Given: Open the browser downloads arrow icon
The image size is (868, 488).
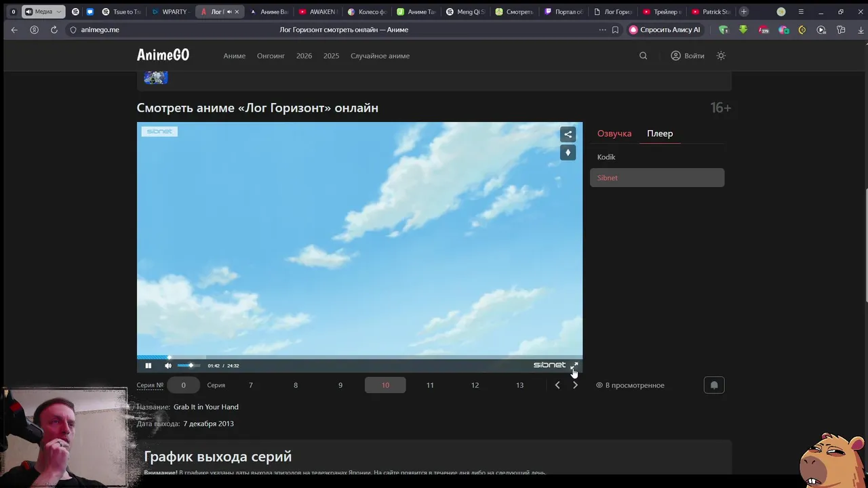Looking at the screenshot, I should (861, 30).
